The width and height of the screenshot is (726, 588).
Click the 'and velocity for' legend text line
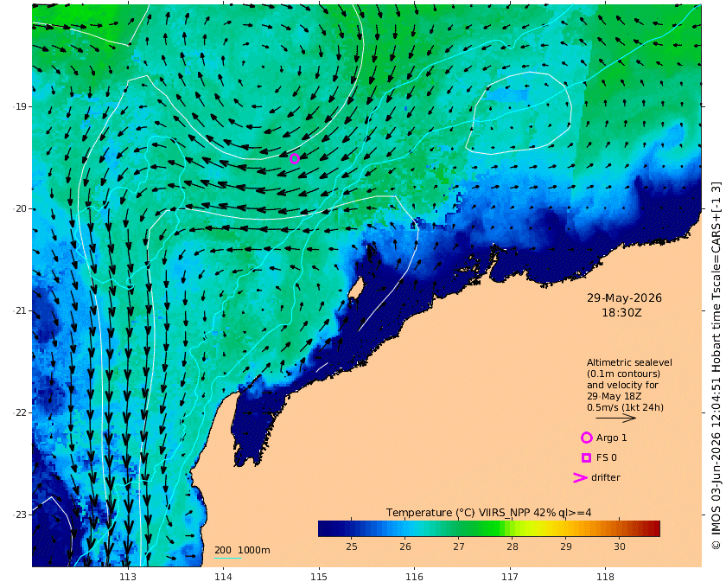click(x=622, y=385)
